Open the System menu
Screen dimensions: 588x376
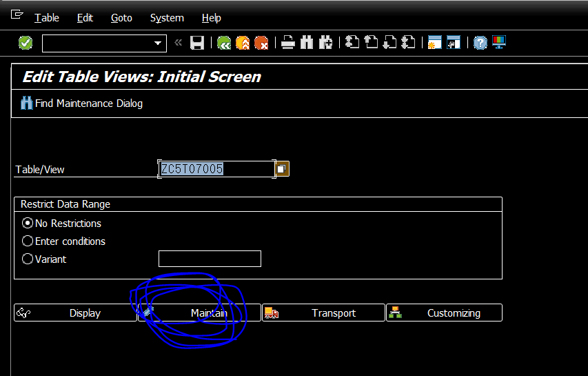pos(167,18)
